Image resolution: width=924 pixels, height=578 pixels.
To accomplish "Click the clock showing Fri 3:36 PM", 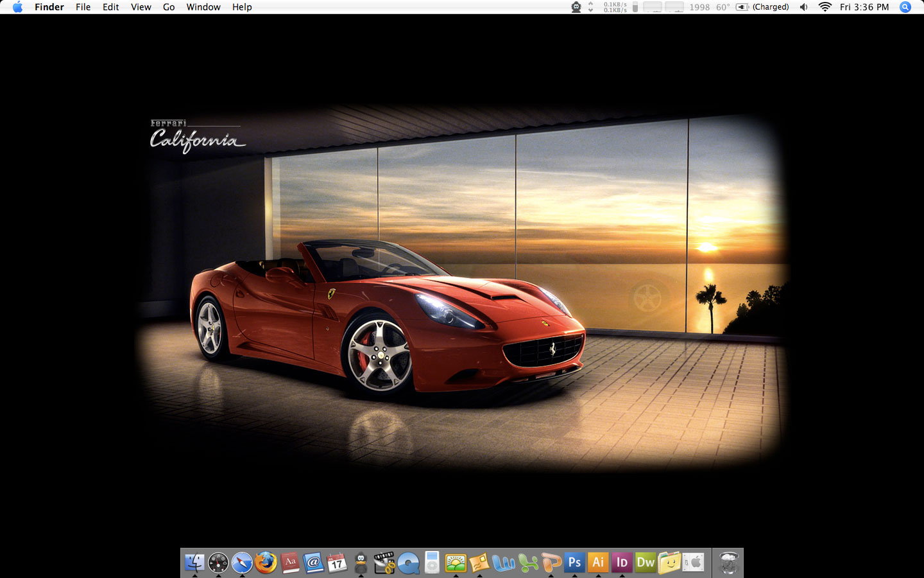I will pos(864,7).
